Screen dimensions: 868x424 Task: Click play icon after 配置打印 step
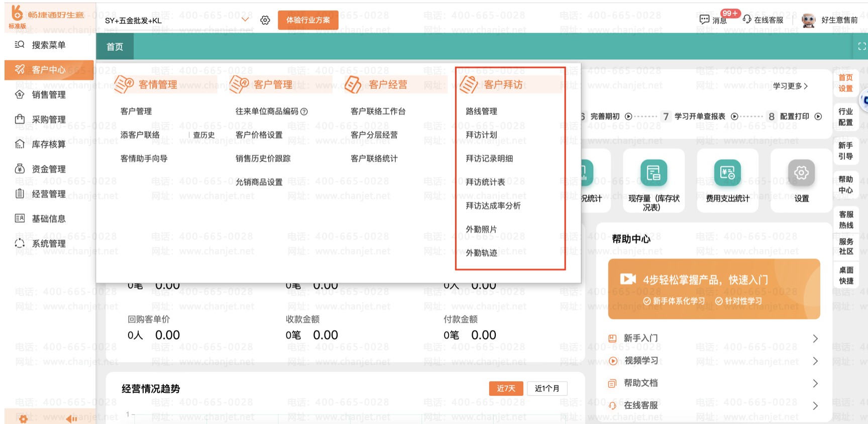(x=818, y=117)
